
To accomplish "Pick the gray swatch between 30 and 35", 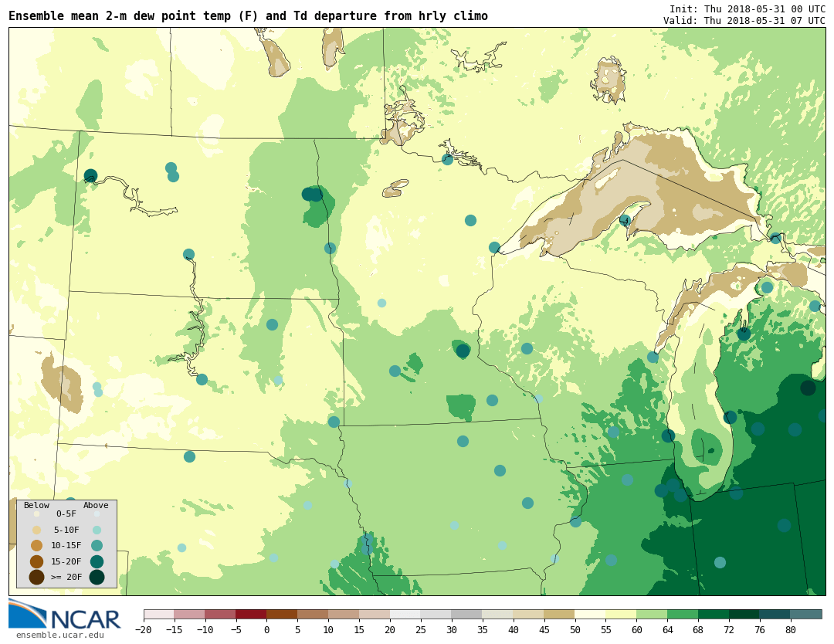I will coord(467,614).
